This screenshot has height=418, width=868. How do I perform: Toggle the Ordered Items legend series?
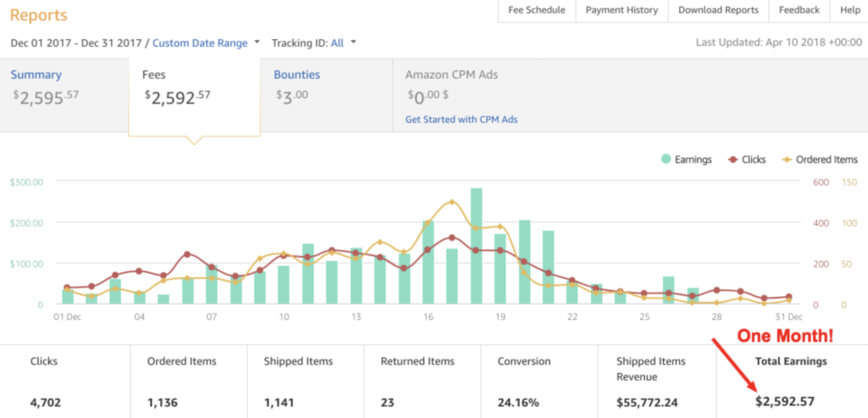coord(820,159)
